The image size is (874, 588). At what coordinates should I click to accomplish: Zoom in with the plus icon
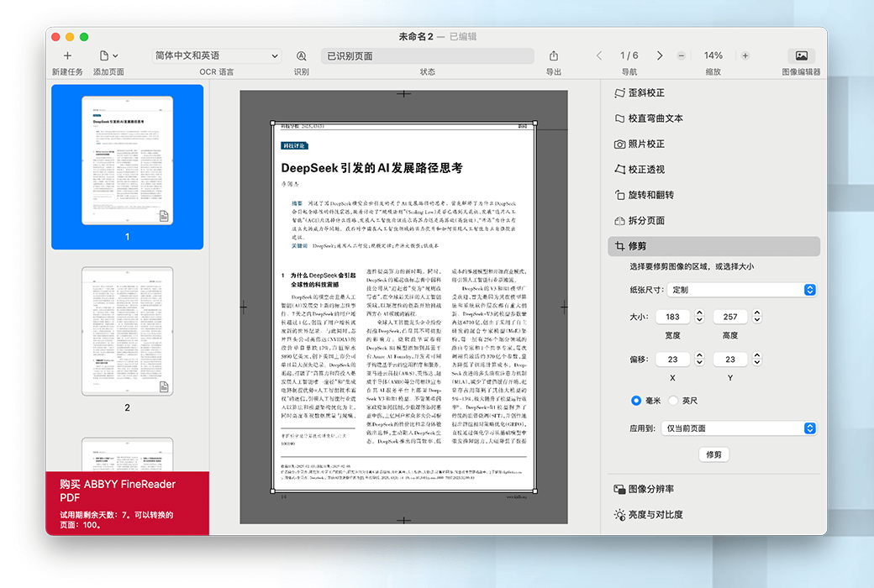[745, 55]
